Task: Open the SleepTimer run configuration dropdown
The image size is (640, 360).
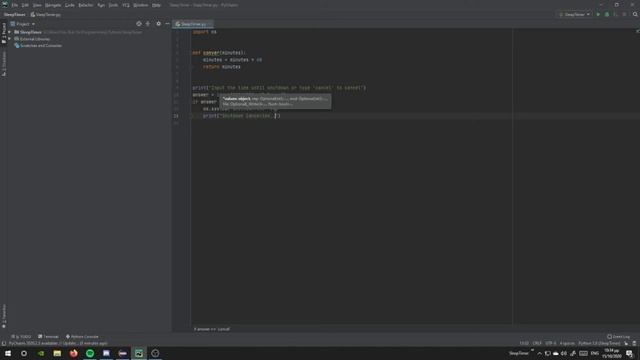Action: tap(574, 15)
